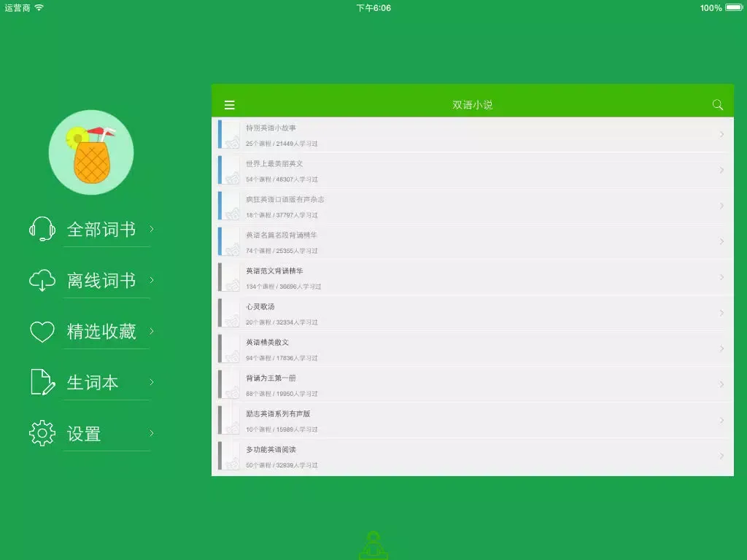Open settings via the gear 设置 icon

pos(42,433)
